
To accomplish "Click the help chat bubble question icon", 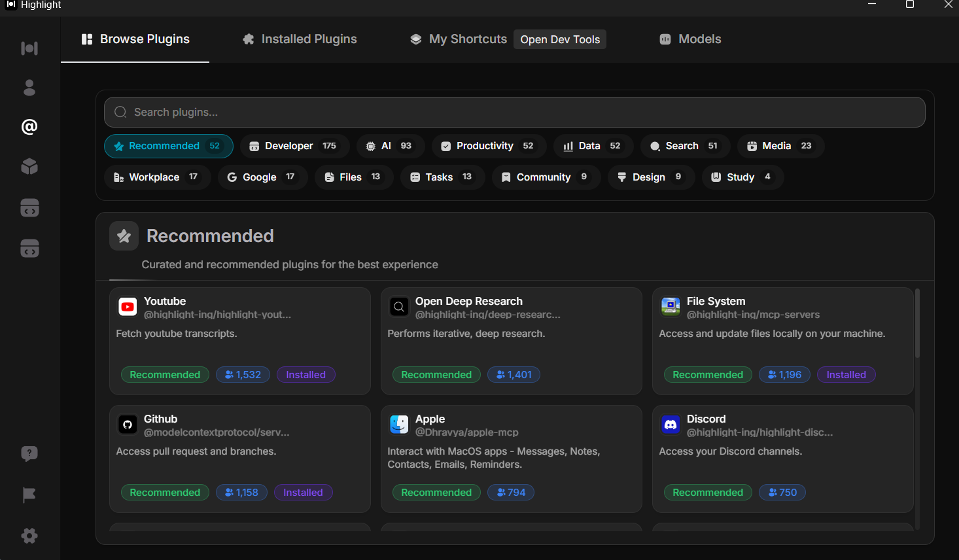I will (x=29, y=454).
